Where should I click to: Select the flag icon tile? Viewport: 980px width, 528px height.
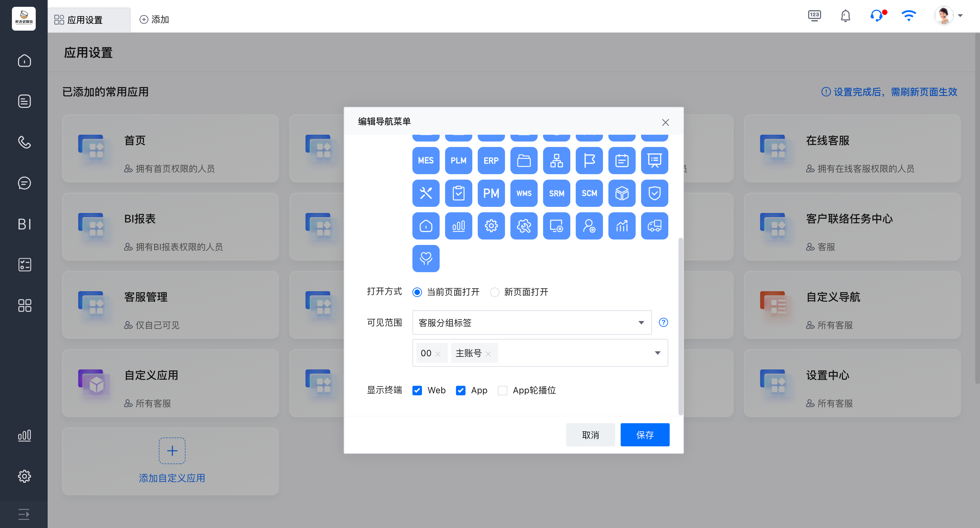[589, 161]
